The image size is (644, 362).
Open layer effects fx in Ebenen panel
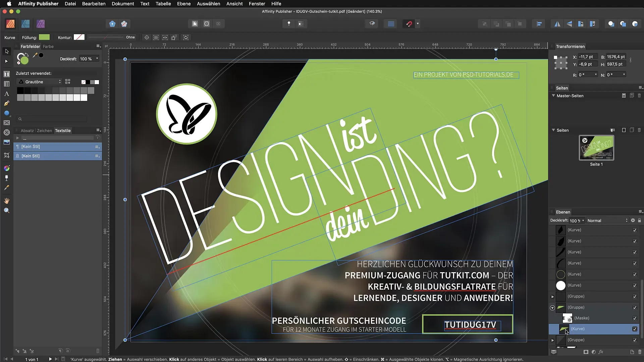(x=601, y=352)
